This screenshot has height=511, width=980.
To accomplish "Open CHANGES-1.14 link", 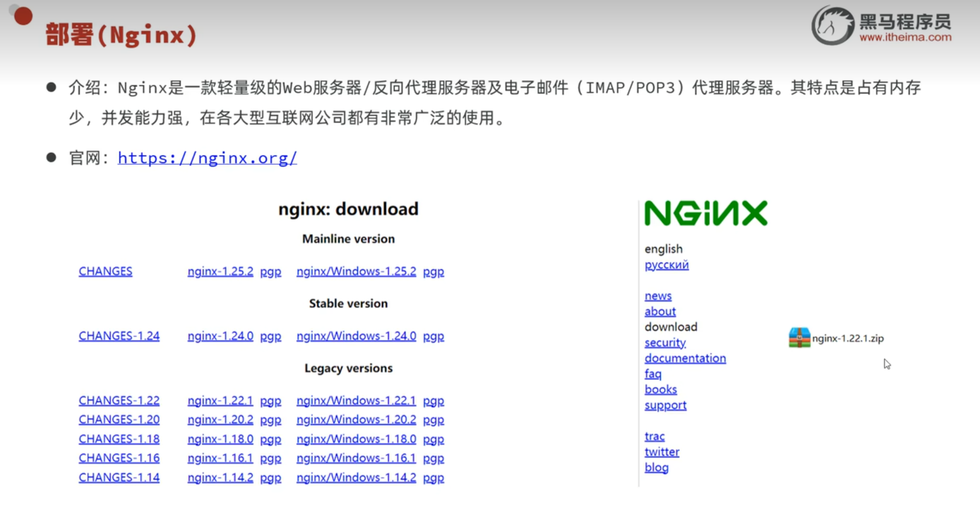I will click(x=119, y=477).
